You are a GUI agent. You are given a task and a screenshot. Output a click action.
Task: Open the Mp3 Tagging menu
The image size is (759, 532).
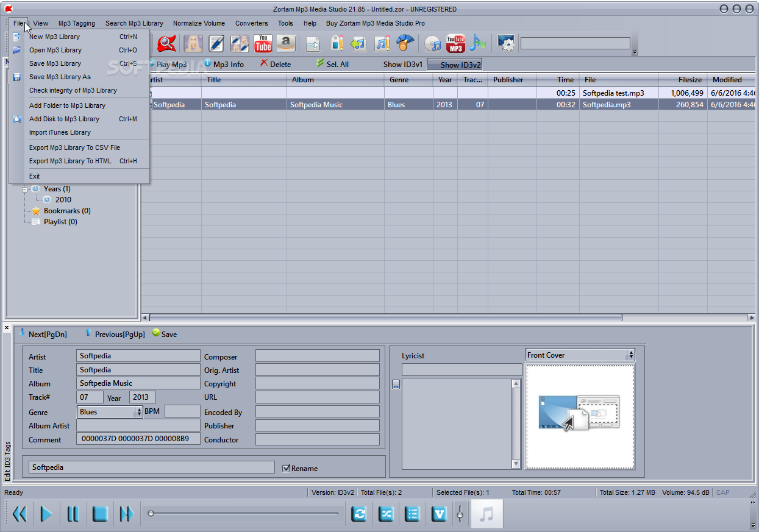[77, 23]
